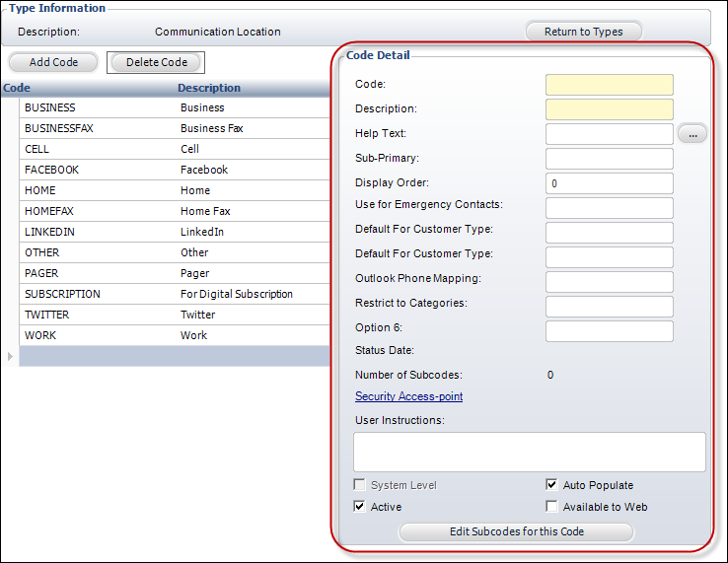Viewport: 728px width, 563px height.
Task: Sort by the Code column header
Action: coord(18,88)
